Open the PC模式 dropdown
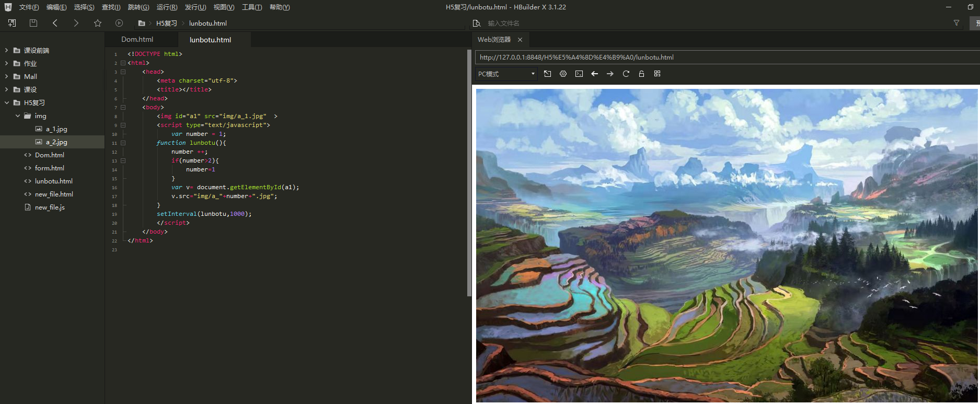This screenshot has height=404, width=980. [506, 74]
